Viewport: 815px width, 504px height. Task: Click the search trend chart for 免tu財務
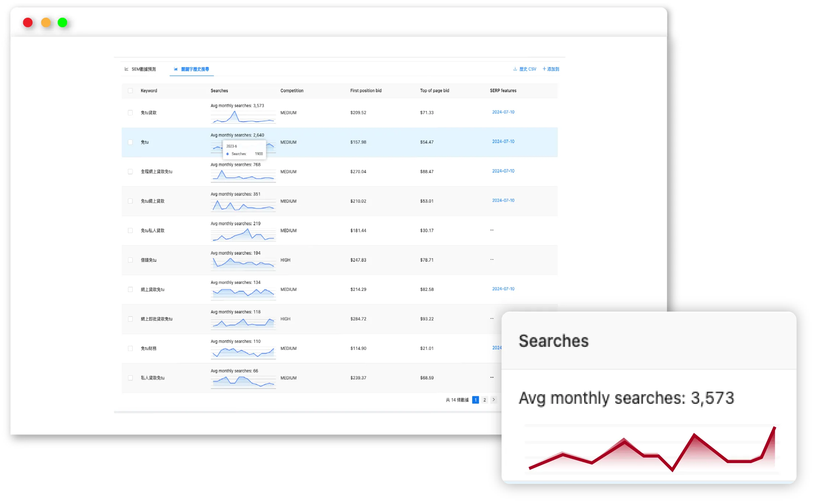pos(243,352)
